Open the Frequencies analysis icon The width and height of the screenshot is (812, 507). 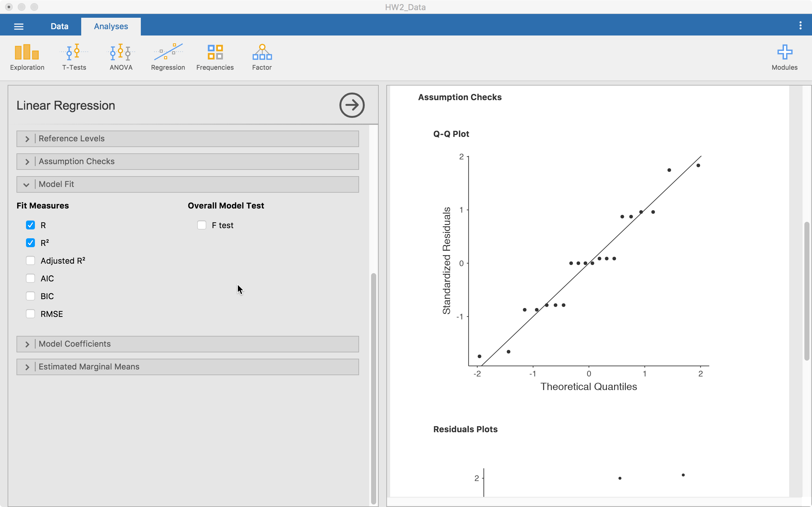coord(215,56)
